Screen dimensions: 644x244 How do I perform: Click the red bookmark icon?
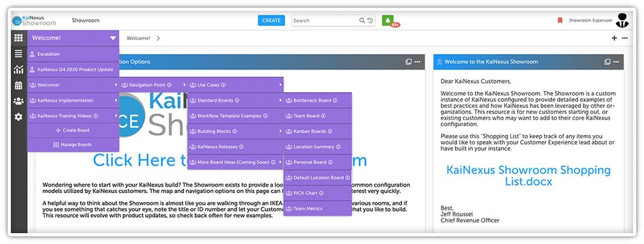pos(560,20)
